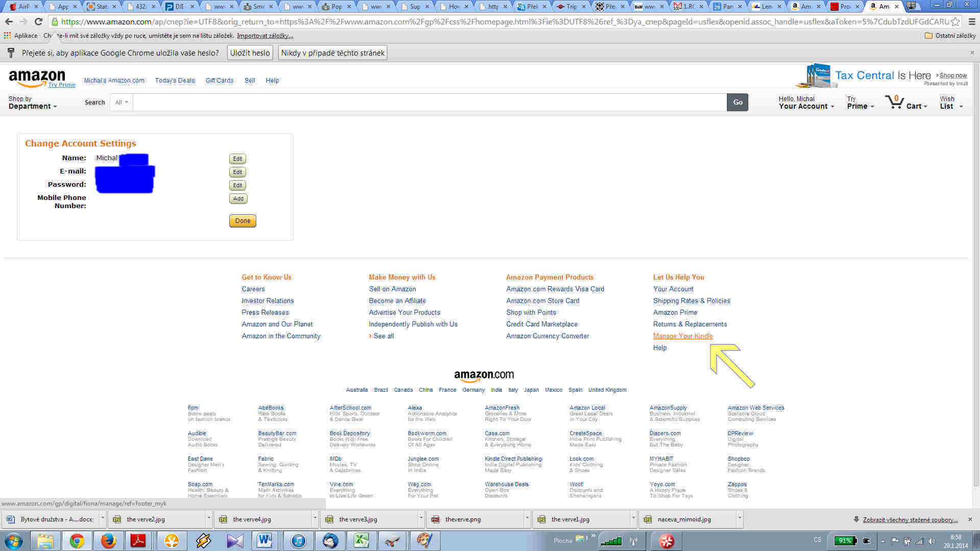Image resolution: width=980 pixels, height=551 pixels.
Task: Expand the Try Prime dropdown
Action: coord(861,103)
